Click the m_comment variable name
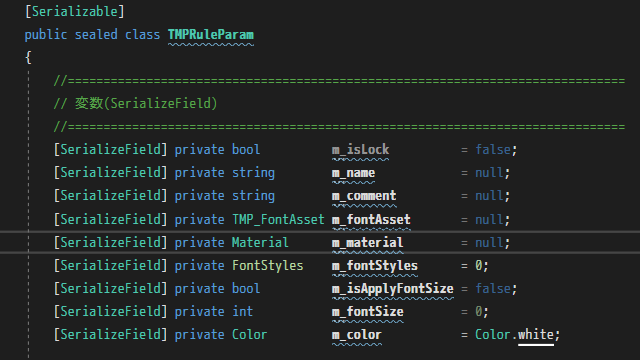Image resolution: width=640 pixels, height=360 pixels. pyautogui.click(x=364, y=196)
